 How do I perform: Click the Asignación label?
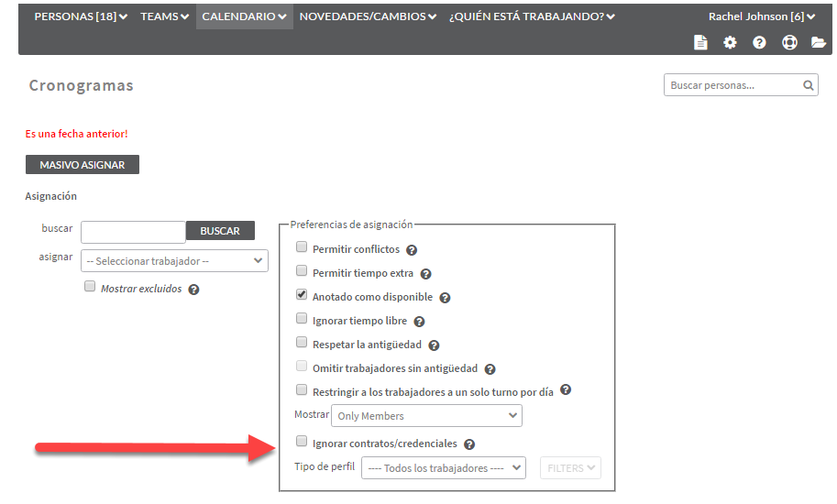click(50, 196)
